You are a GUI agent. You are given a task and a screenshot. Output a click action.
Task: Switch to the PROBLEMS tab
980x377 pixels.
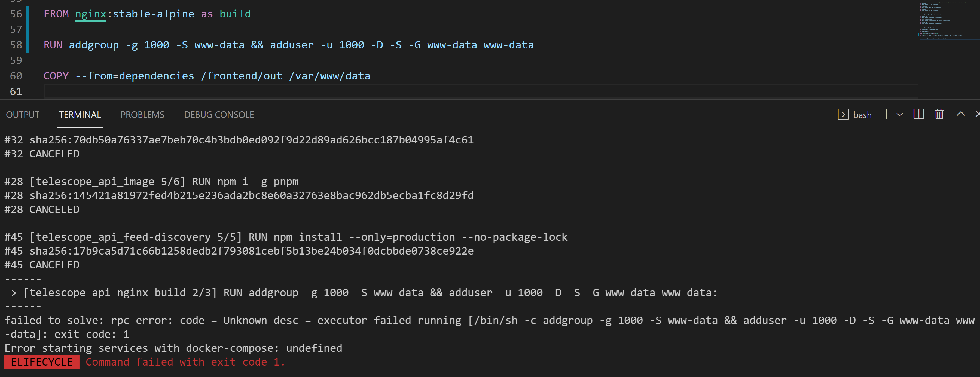click(143, 115)
